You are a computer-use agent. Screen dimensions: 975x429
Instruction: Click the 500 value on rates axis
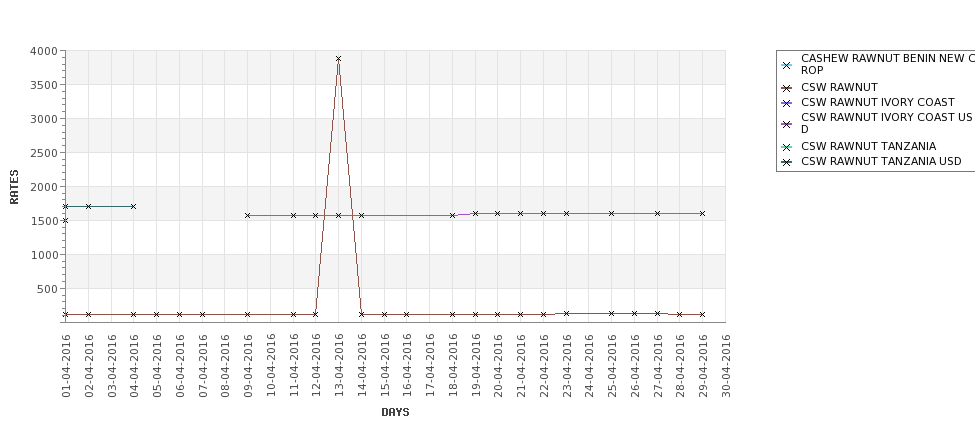coord(47,289)
